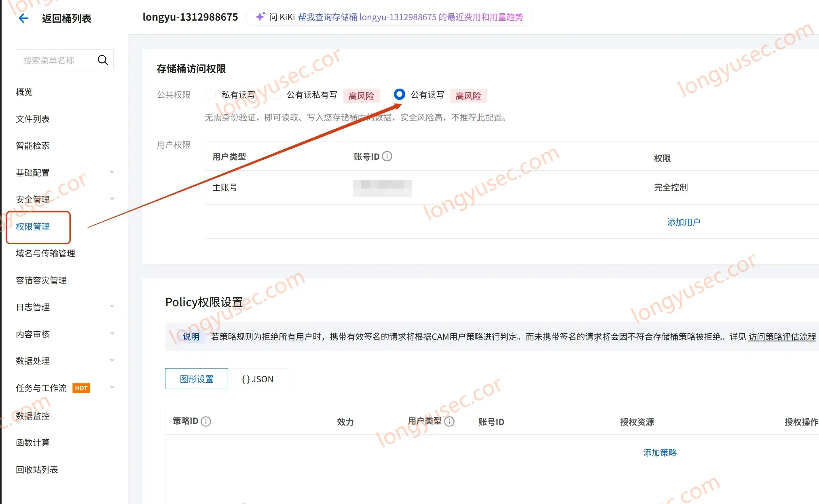Image resolution: width=819 pixels, height=504 pixels.
Task: Expand the 任务与工作流 menu chevron
Action: [112, 387]
